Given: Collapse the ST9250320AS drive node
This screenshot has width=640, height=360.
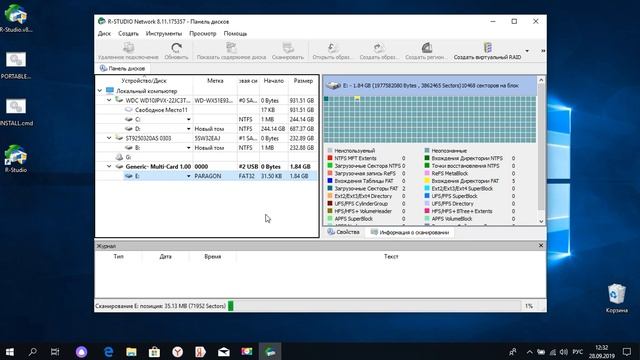Looking at the screenshot, I should (109, 138).
